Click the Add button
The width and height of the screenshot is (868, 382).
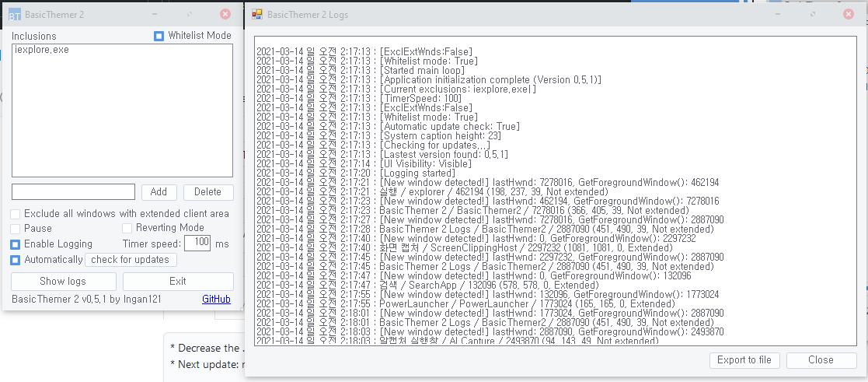tap(159, 192)
